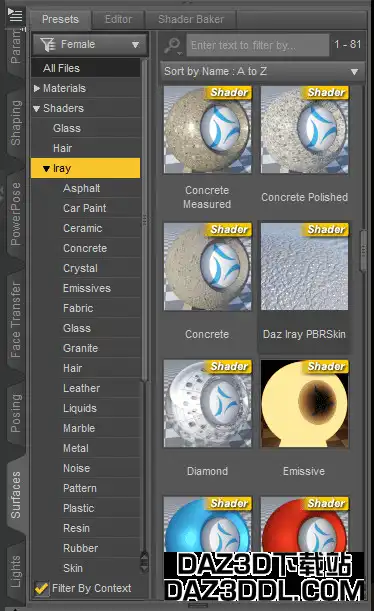374x611 pixels.
Task: Click the filter funnel icon beside Female
Action: 48,44
